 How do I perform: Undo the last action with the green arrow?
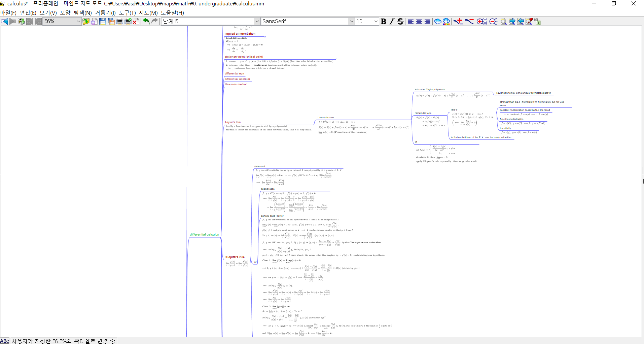pyautogui.click(x=146, y=21)
